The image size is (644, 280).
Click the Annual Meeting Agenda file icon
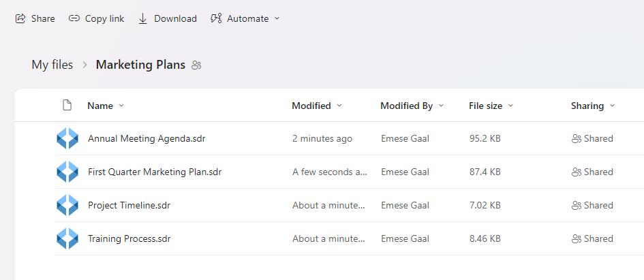tap(67, 138)
